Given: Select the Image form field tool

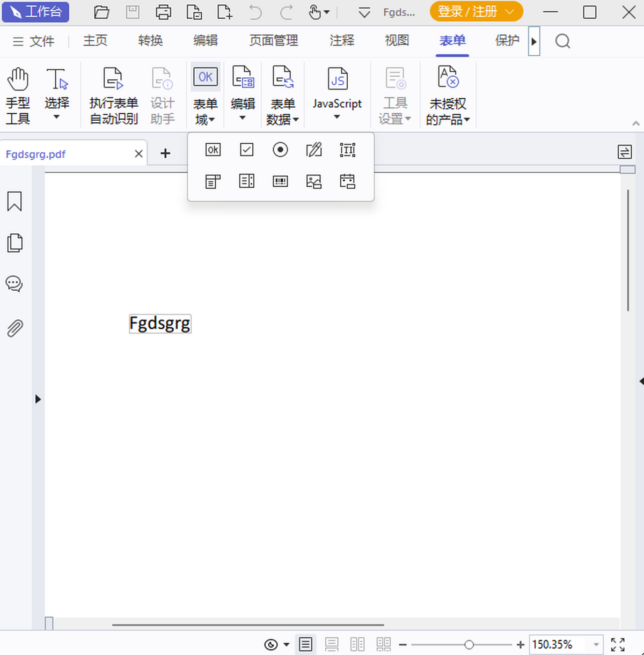Looking at the screenshot, I should pos(314,181).
